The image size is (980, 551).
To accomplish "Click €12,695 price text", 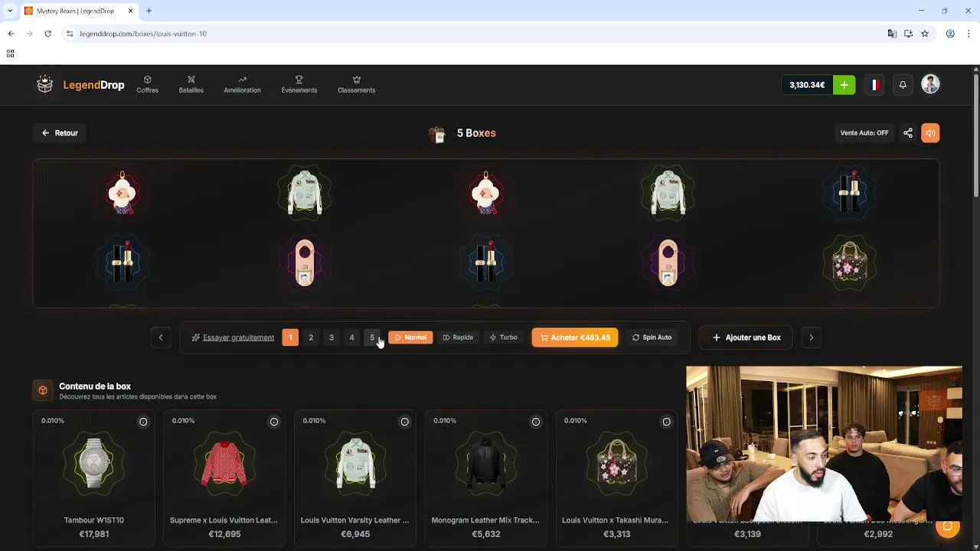I will point(224,534).
